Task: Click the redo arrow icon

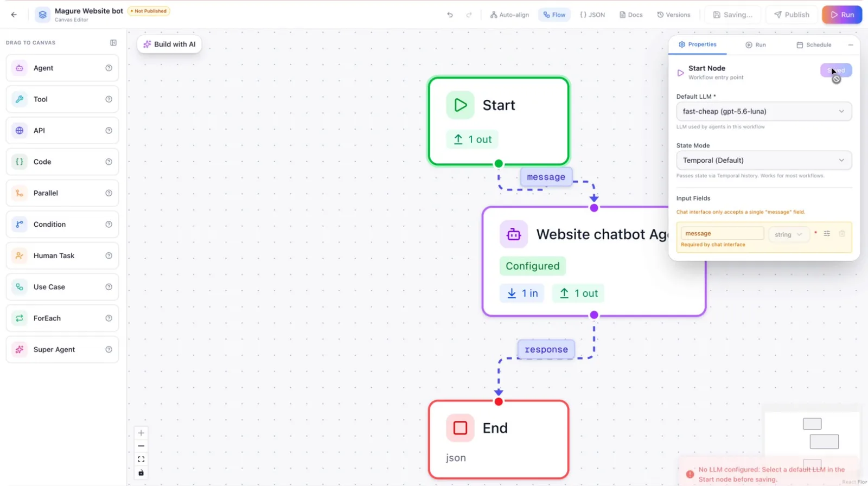Action: point(469,15)
